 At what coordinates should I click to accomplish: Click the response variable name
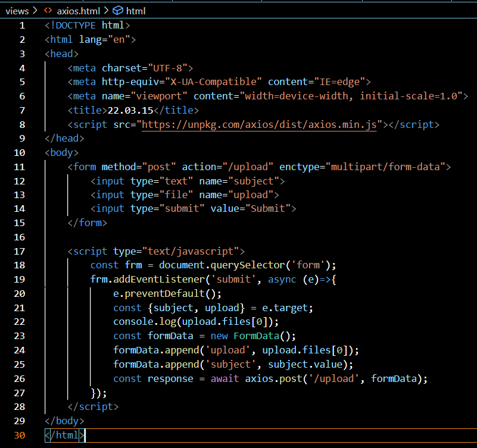coord(170,379)
